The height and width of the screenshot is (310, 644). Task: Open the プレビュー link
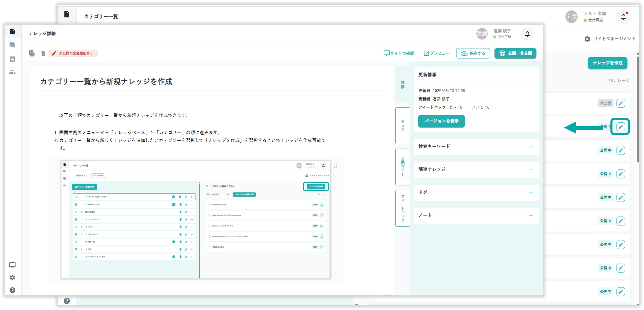(x=436, y=53)
